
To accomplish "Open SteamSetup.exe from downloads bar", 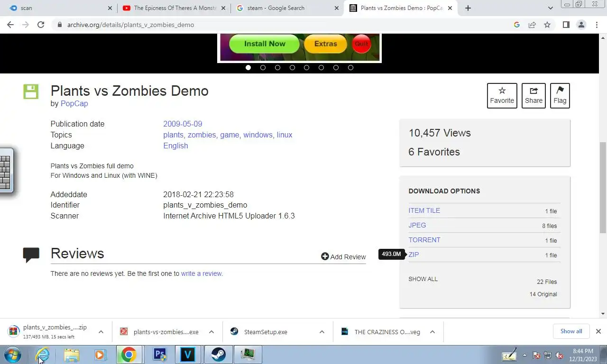I will pyautogui.click(x=266, y=332).
